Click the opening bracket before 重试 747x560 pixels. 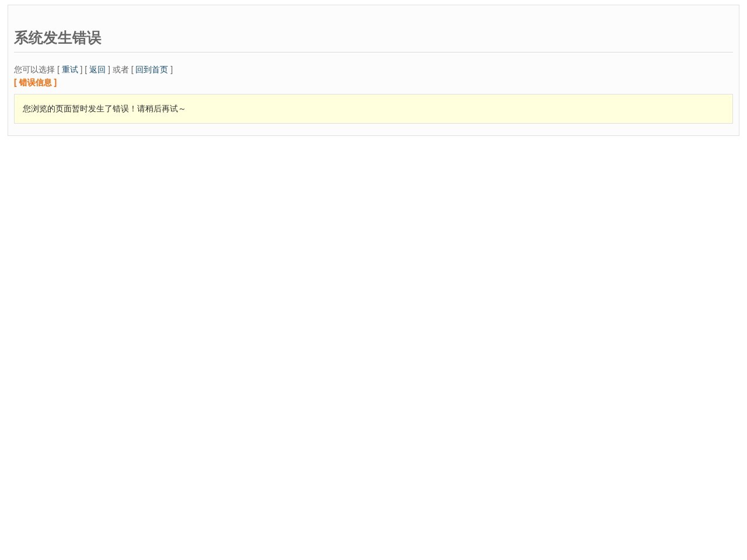[58, 70]
